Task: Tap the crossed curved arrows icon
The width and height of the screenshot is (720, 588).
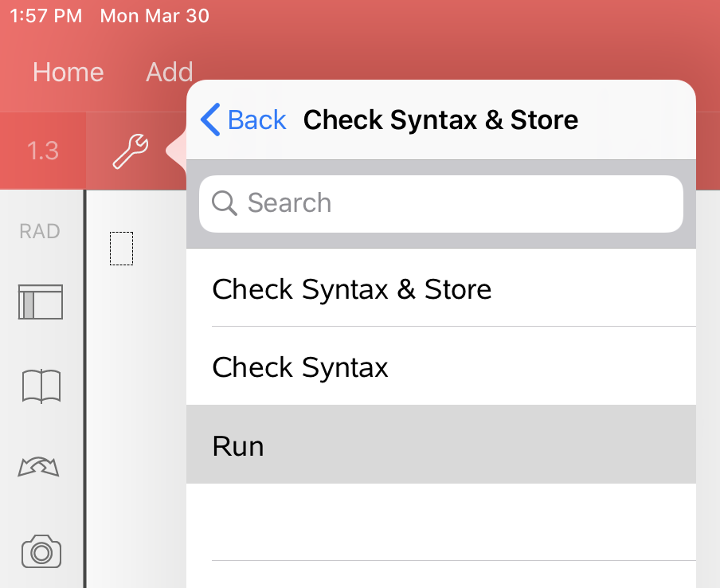Action: (41, 467)
